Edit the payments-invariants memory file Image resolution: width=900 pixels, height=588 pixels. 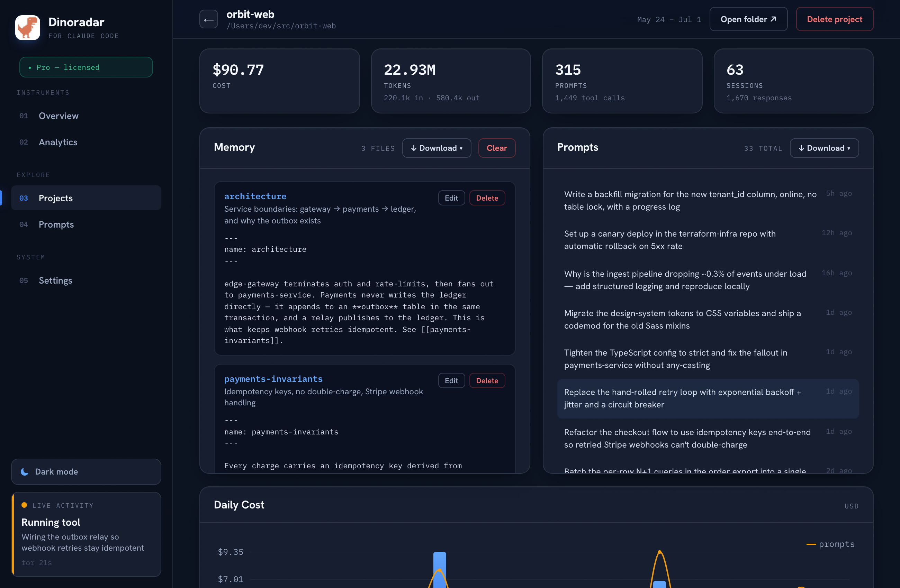pyautogui.click(x=451, y=380)
